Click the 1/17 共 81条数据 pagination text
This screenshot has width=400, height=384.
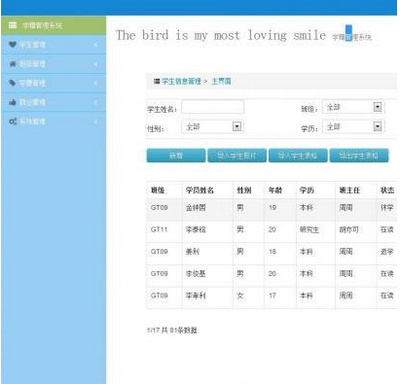click(x=172, y=330)
